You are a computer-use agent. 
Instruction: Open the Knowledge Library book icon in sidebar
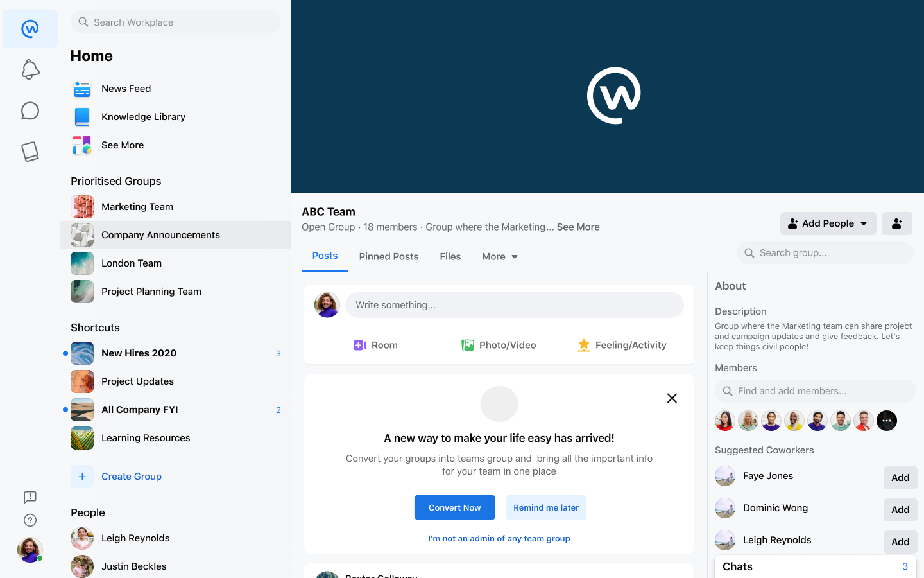[30, 152]
